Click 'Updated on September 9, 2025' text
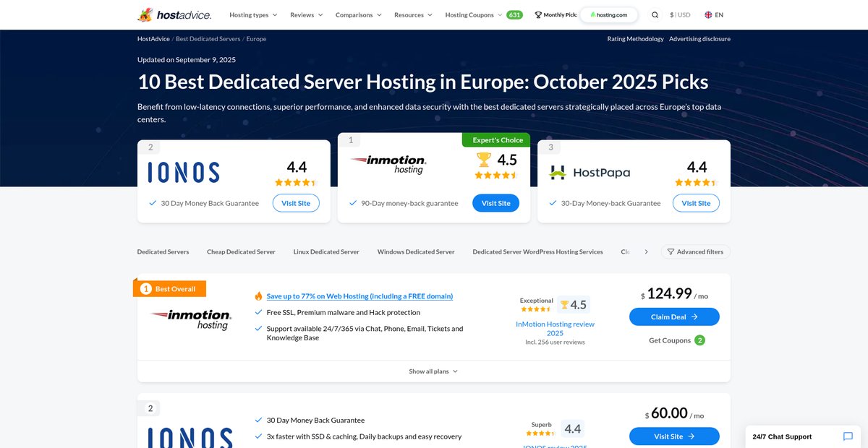This screenshot has width=868, height=448. coord(187,60)
